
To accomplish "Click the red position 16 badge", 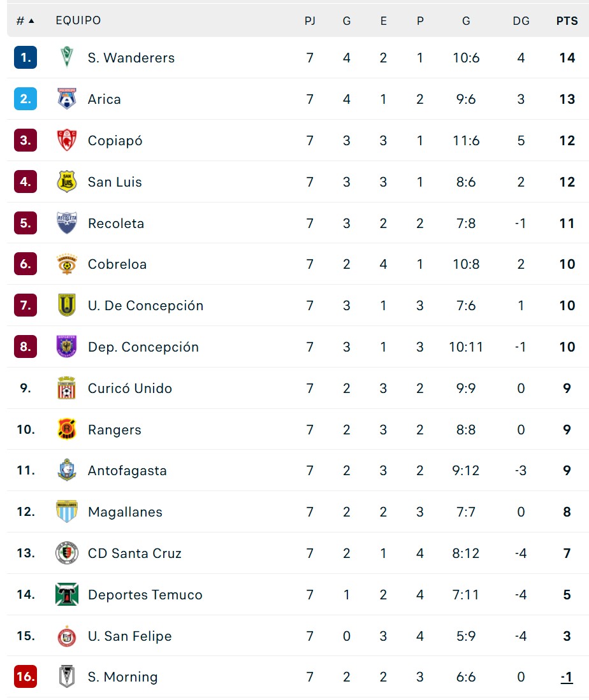I will tap(25, 677).
